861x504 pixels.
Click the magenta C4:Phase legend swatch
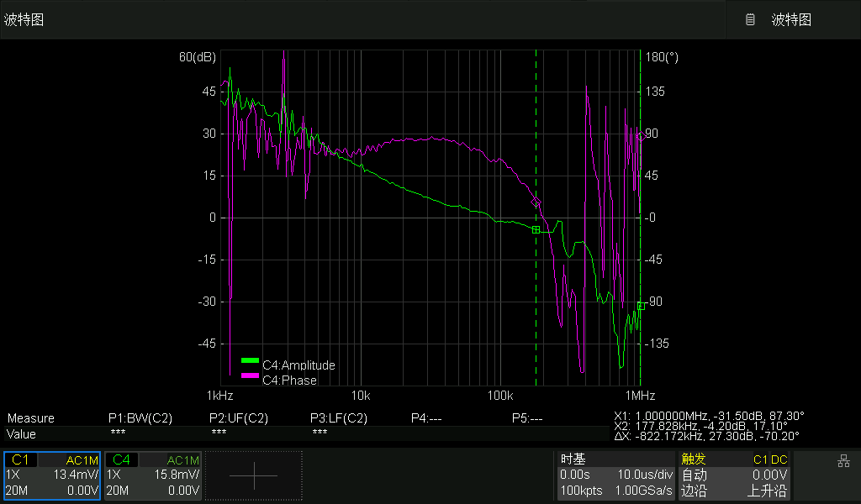(250, 375)
